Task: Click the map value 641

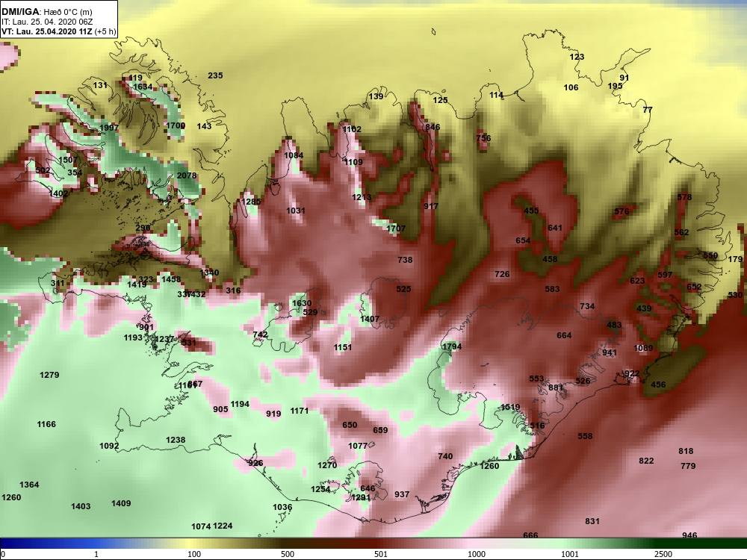Action: coord(555,228)
